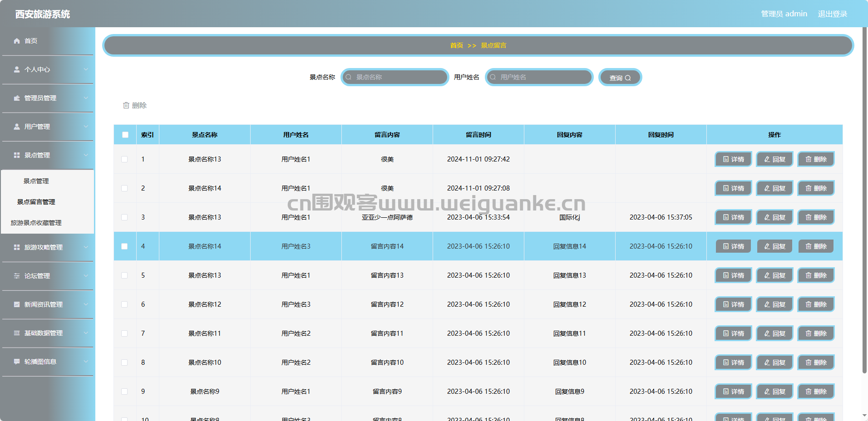Check the checkbox for row 7
Viewport: 868px width, 421px height.
[124, 333]
